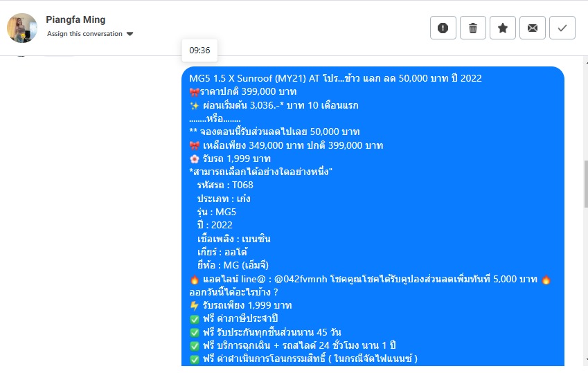Click the line 'รับรถ 1,999 บาท' with flower
This screenshot has width=588, height=373.
coord(230,158)
